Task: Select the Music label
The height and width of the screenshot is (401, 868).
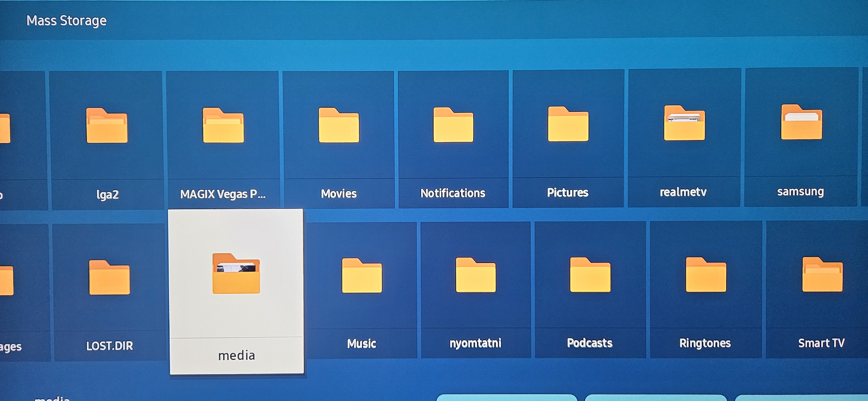Action: click(362, 344)
